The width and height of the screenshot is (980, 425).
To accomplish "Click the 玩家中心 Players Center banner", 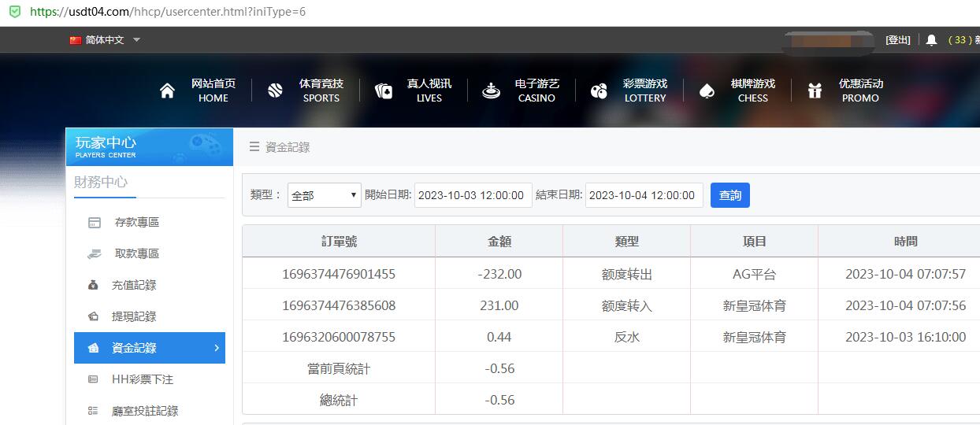I will point(150,146).
